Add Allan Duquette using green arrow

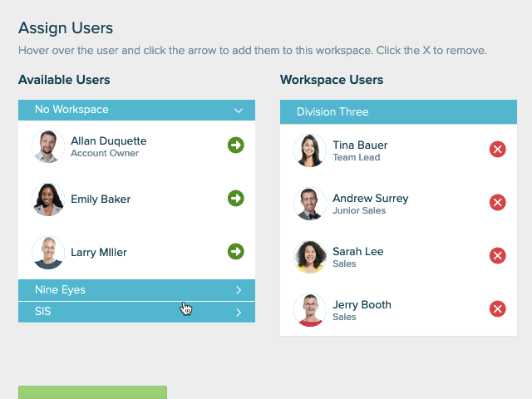pyautogui.click(x=236, y=145)
